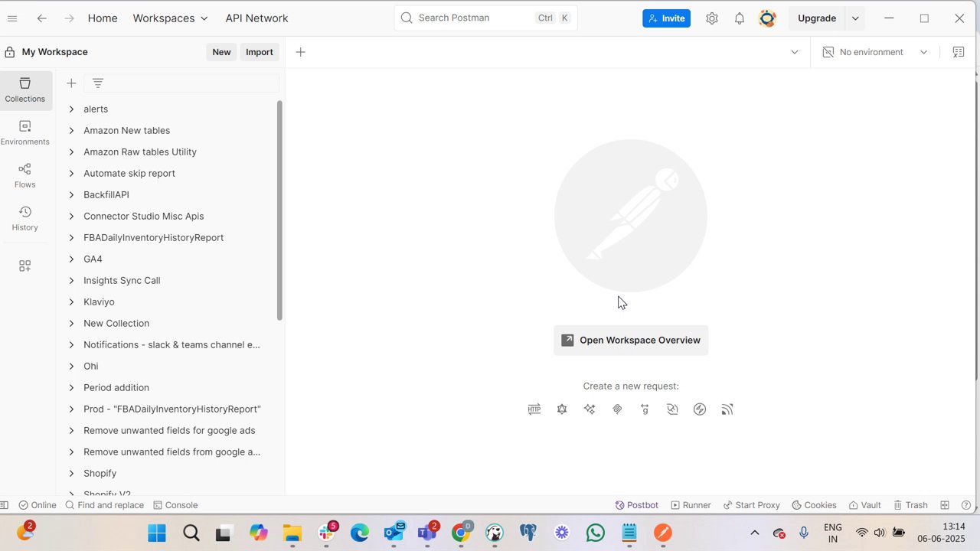Open the No environment dropdown
The width and height of the screenshot is (980, 551).
click(874, 52)
